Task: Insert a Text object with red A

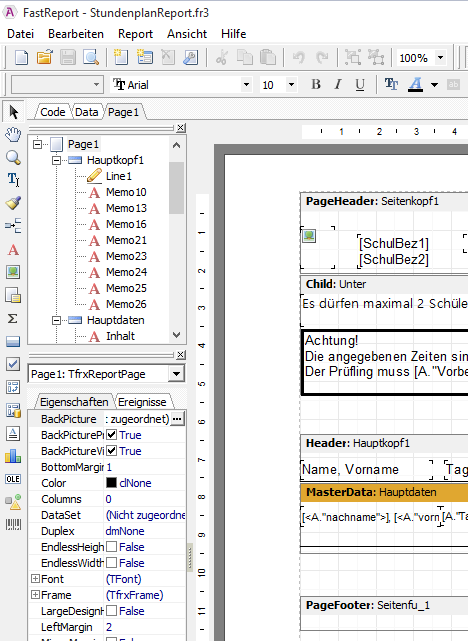Action: tap(13, 249)
